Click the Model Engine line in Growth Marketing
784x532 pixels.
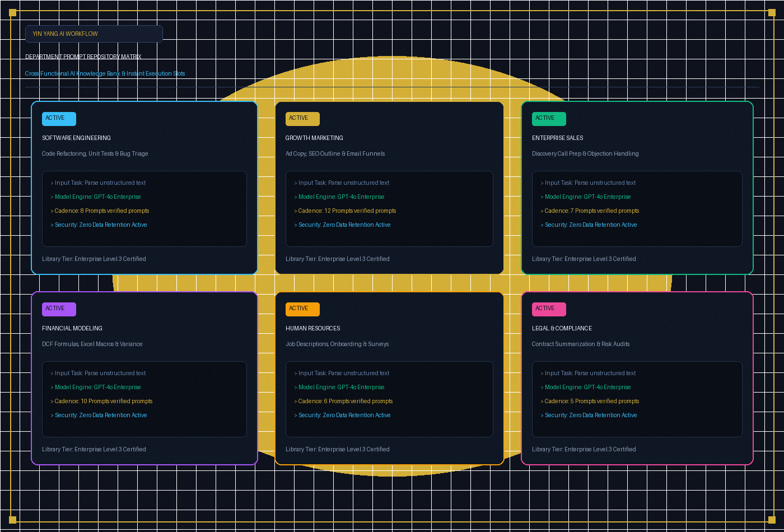pyautogui.click(x=339, y=197)
